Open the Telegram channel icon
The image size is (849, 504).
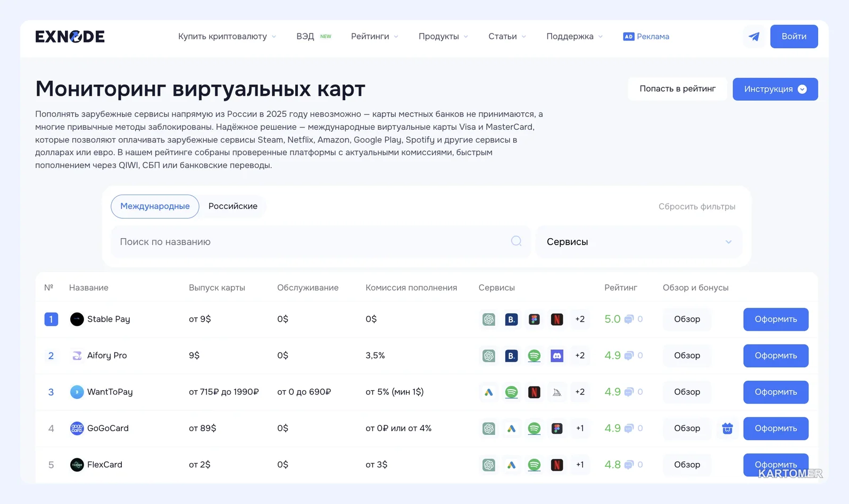click(x=754, y=37)
